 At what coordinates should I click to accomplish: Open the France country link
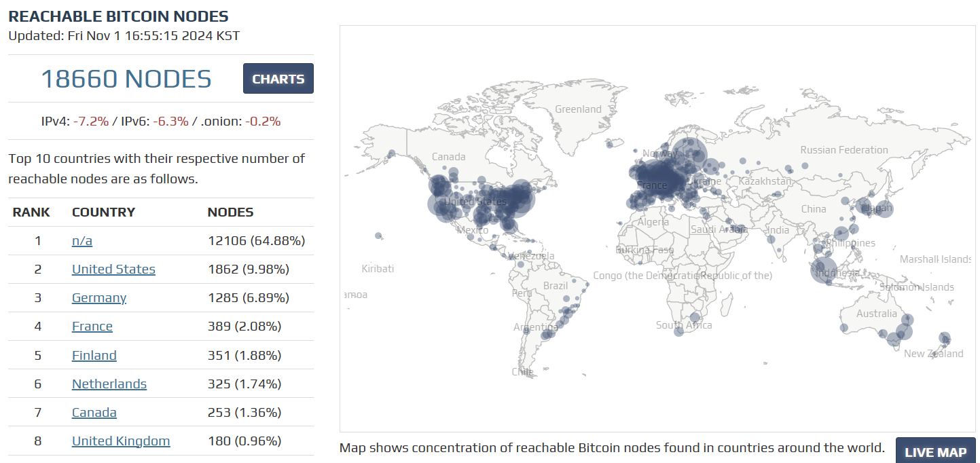[x=92, y=327]
